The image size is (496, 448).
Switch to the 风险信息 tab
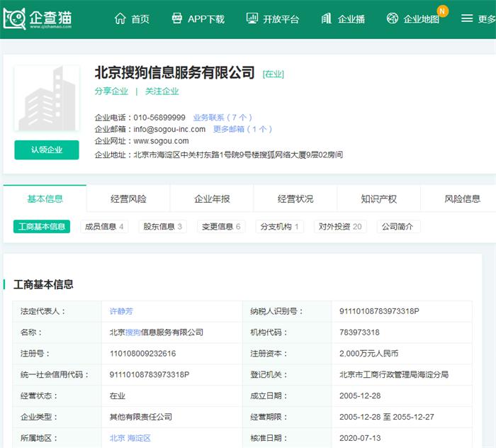coord(462,198)
